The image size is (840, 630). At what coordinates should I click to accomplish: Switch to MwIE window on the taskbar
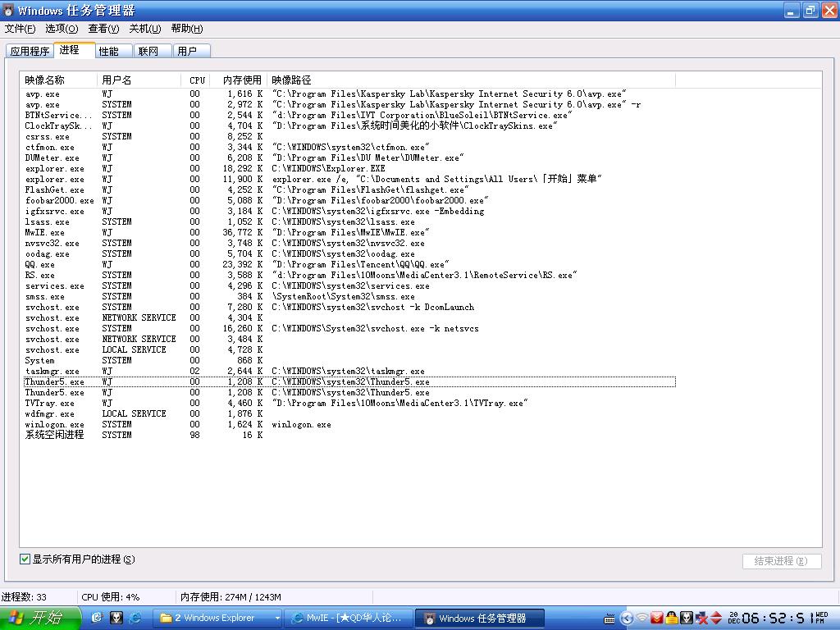point(348,619)
